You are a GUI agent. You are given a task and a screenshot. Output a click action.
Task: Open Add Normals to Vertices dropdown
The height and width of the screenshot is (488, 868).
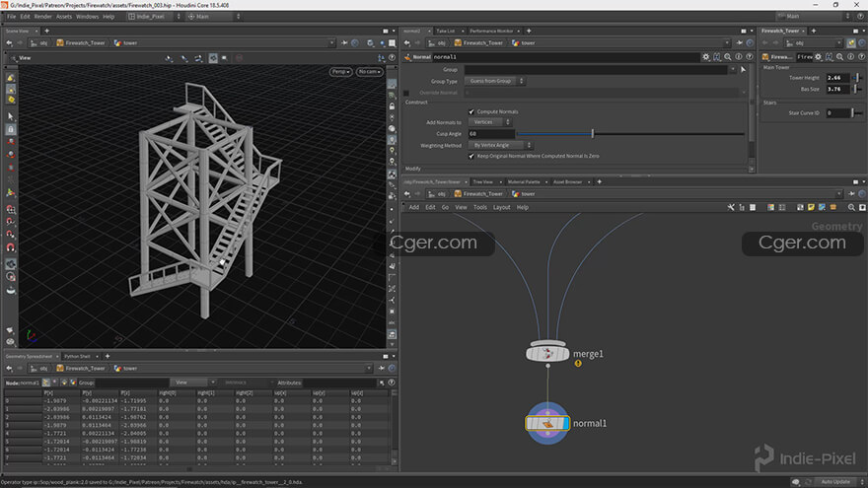tap(489, 122)
